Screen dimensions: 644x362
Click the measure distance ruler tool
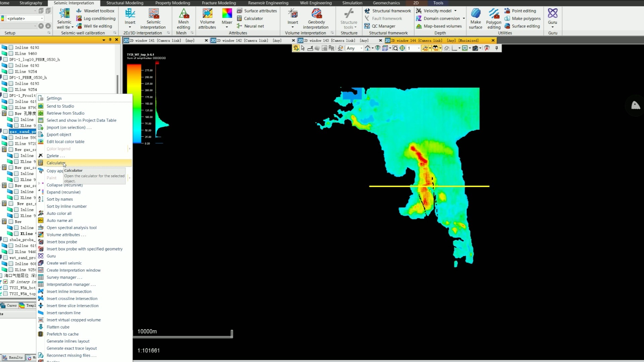tap(310, 48)
